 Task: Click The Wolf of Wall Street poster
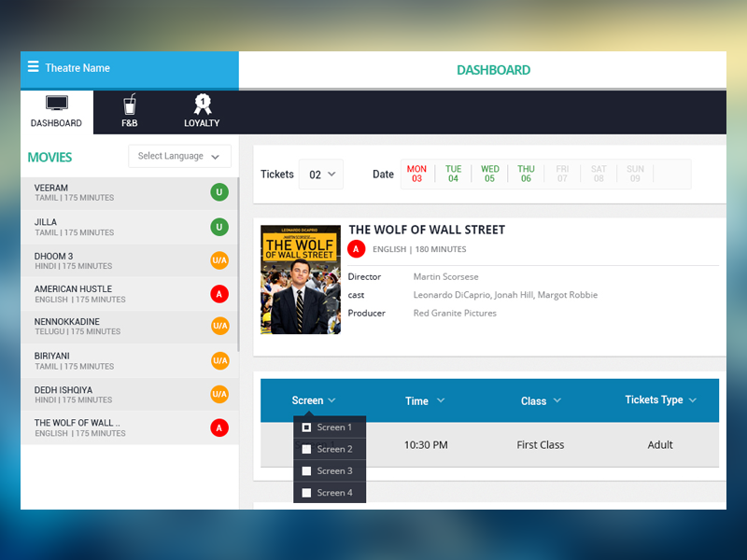(x=301, y=279)
